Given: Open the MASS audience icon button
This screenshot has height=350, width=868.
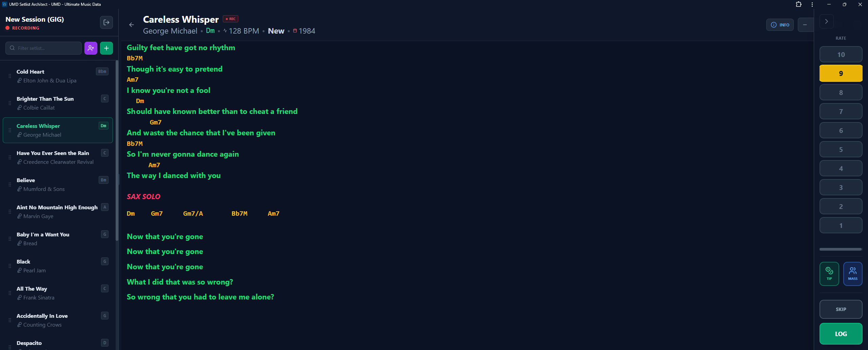Looking at the screenshot, I should (x=852, y=273).
